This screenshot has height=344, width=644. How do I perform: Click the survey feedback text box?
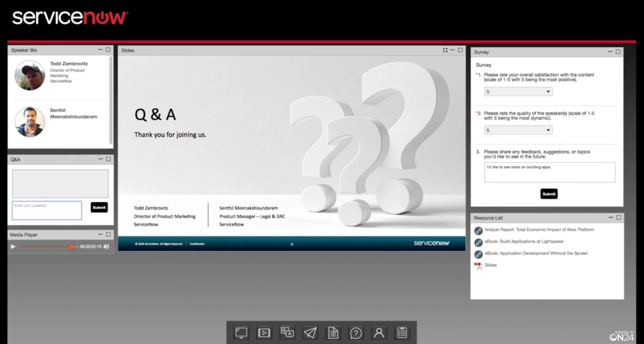[x=550, y=172]
